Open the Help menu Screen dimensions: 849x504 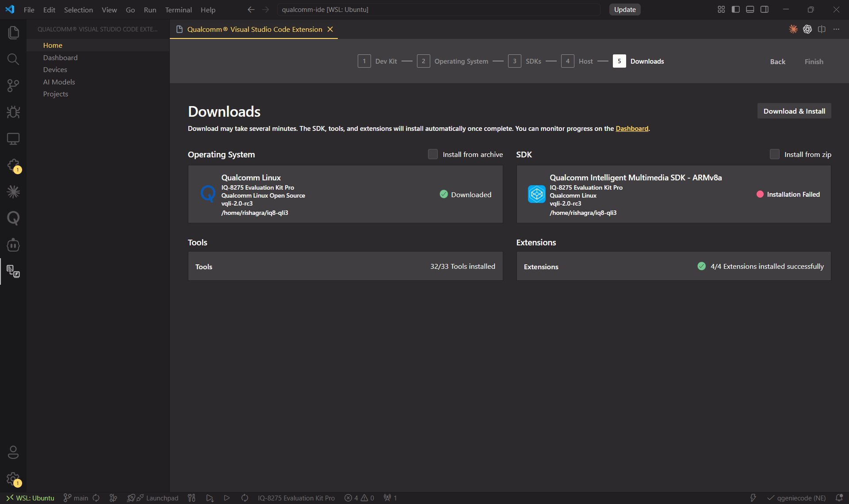click(208, 9)
